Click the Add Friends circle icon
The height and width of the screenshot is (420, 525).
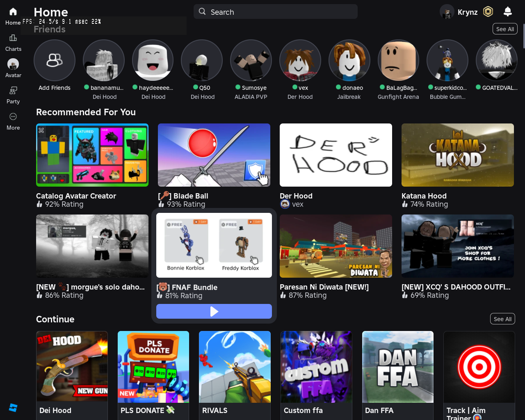click(x=55, y=60)
